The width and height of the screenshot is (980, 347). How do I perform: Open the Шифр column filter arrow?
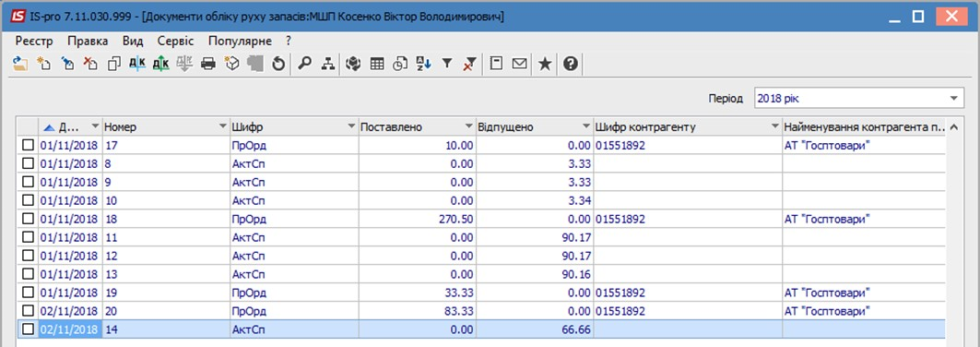[x=351, y=127]
